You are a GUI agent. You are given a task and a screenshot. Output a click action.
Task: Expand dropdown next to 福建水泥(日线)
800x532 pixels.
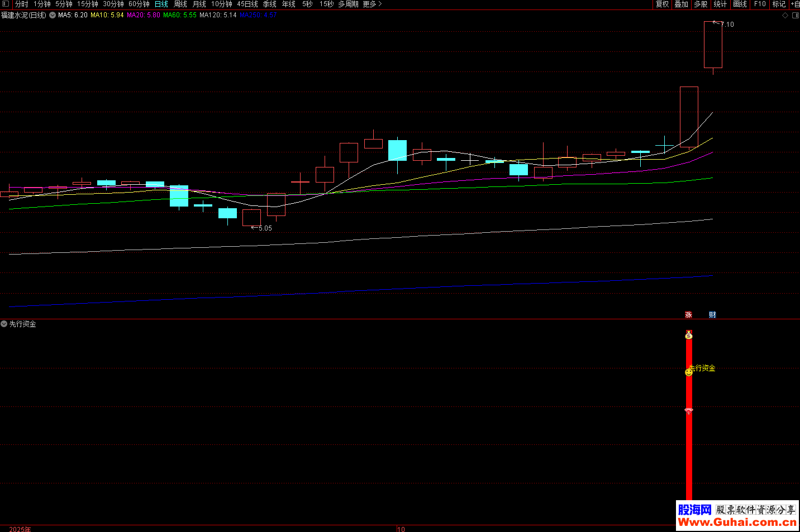(53, 15)
